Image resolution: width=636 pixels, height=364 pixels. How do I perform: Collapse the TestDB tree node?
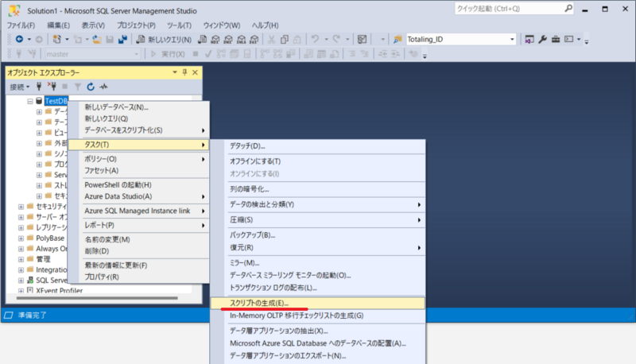(x=30, y=101)
